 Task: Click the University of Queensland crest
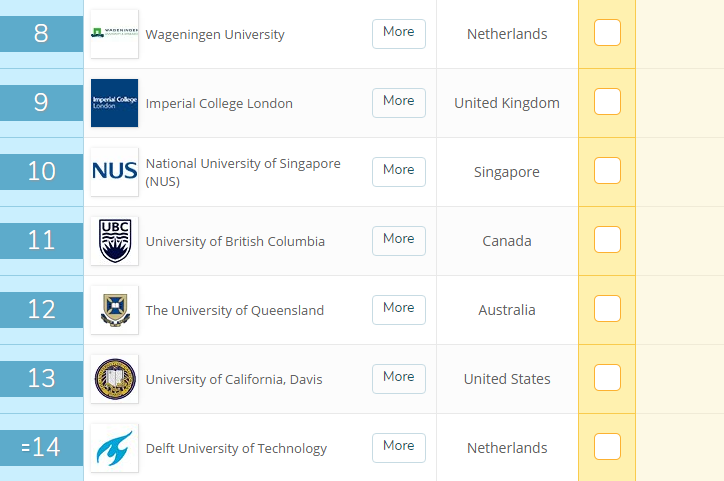tap(114, 310)
